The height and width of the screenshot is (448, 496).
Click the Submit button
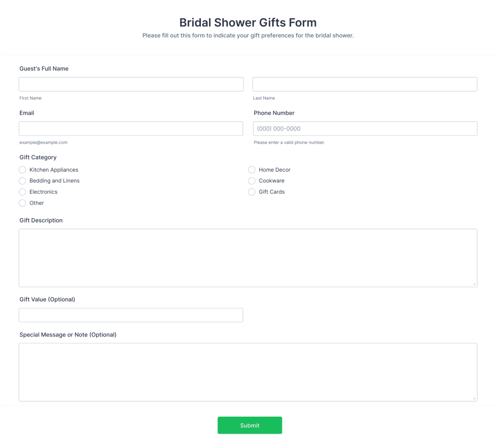(250, 425)
